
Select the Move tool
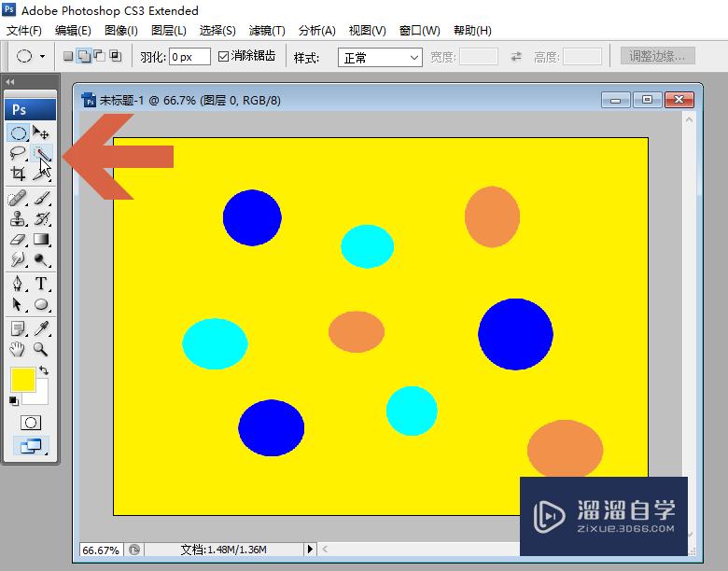coord(41,133)
